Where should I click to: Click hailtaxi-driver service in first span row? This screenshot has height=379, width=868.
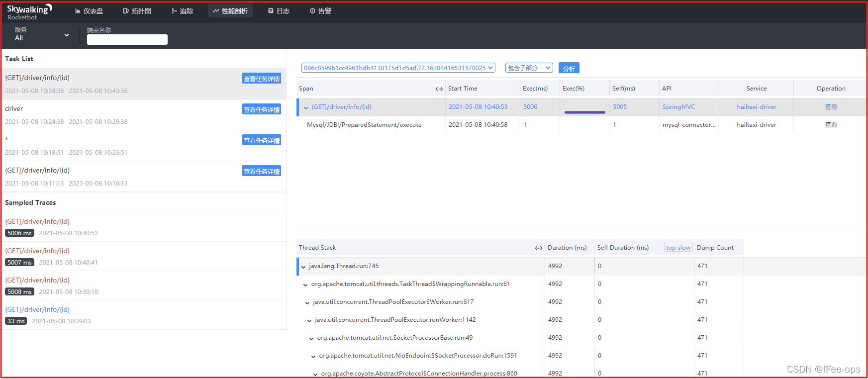pos(757,107)
